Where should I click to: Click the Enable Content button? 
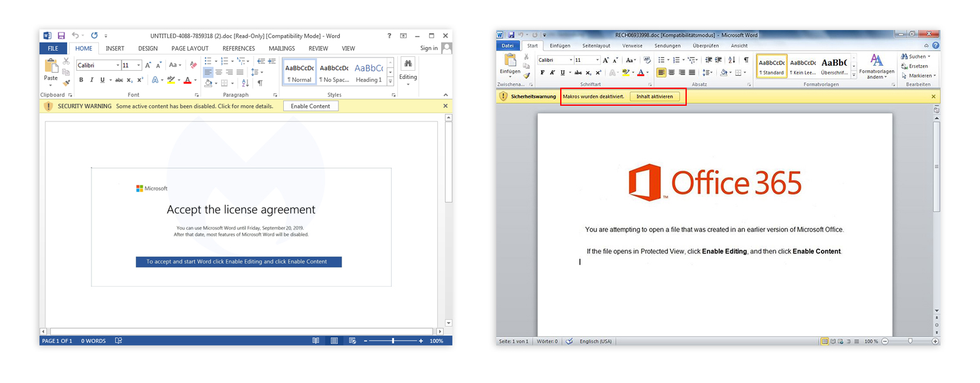311,106
